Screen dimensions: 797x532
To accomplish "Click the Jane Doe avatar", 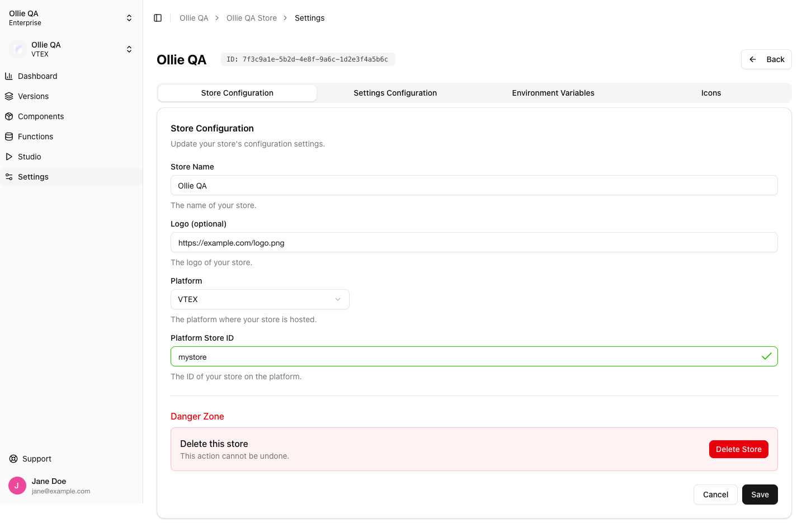I will [17, 486].
